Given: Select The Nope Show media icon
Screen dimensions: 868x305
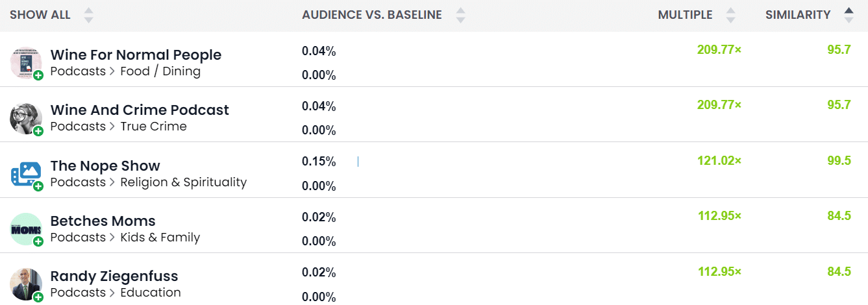Looking at the screenshot, I should (x=26, y=174).
